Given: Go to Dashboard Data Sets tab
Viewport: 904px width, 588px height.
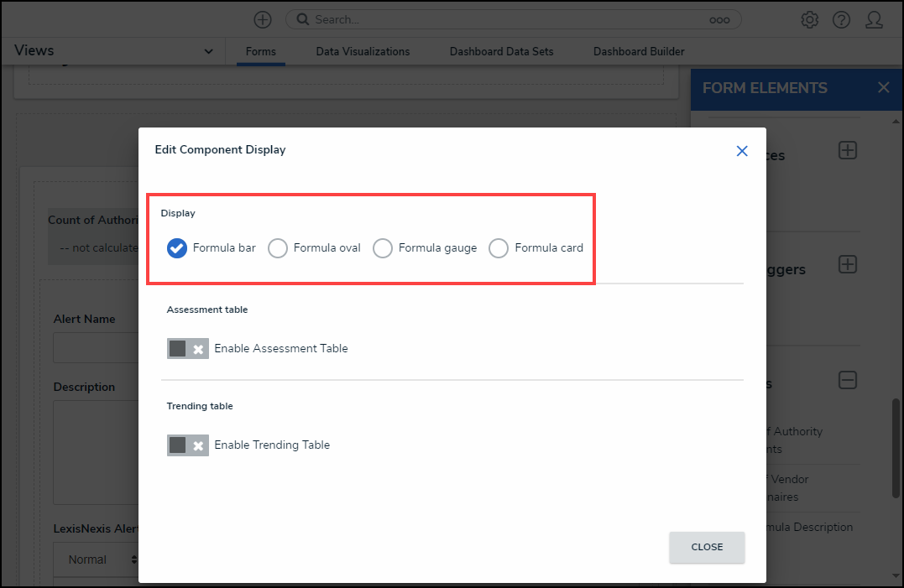Looking at the screenshot, I should [501, 51].
